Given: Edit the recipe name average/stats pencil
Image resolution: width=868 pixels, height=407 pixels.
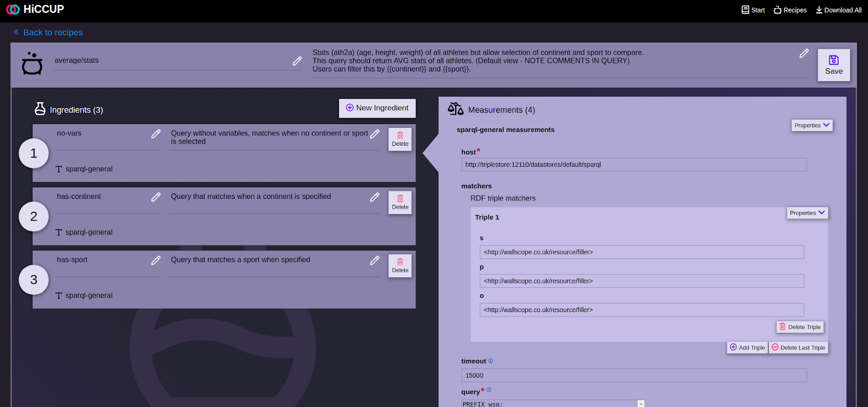Looking at the screenshot, I should [297, 61].
